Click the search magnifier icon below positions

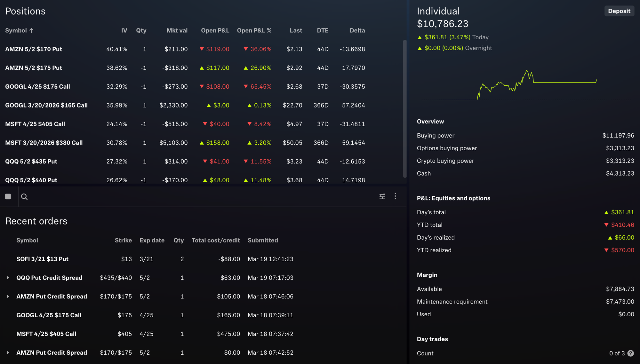[x=24, y=196]
